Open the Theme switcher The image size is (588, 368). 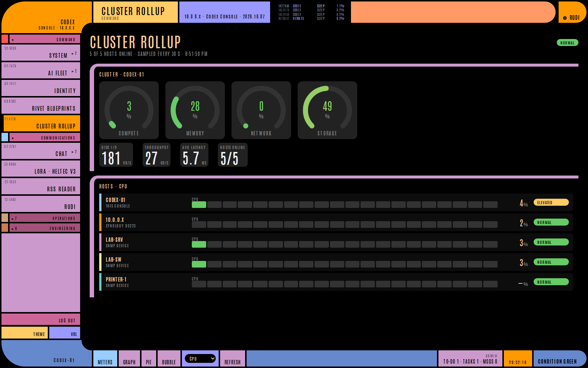point(25,333)
